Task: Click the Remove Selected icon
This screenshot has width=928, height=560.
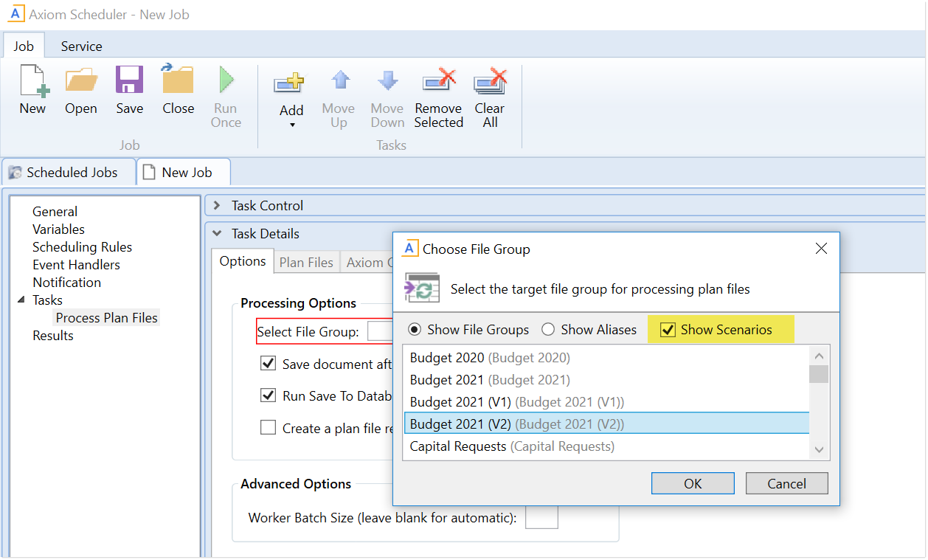Action: [x=439, y=81]
